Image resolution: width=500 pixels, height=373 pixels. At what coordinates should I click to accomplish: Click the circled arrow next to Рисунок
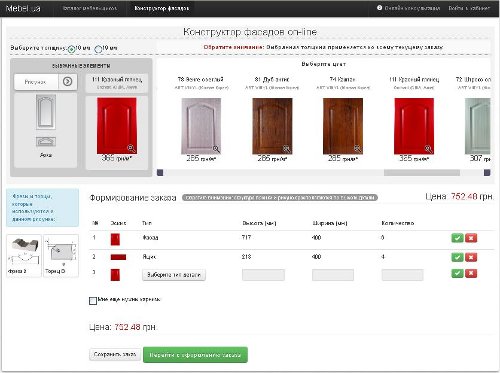68,82
